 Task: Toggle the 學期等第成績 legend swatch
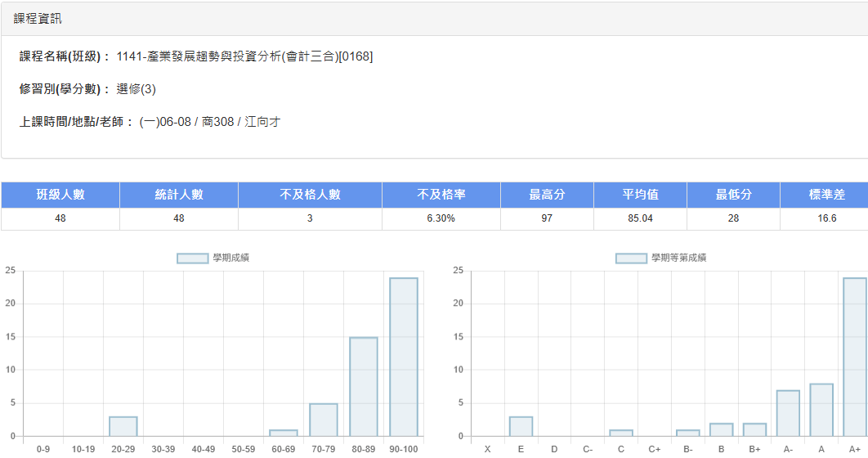click(x=631, y=258)
